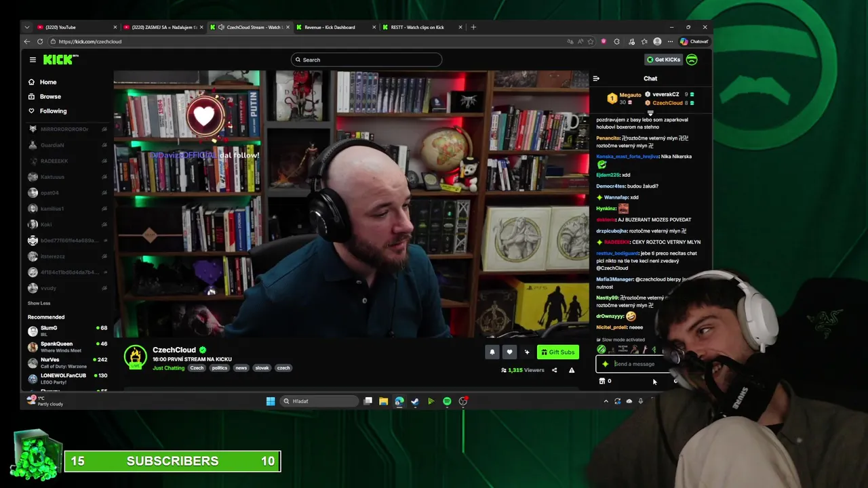Go back with browser back arrow
The width and height of the screenshot is (868, 488).
pos(27,41)
